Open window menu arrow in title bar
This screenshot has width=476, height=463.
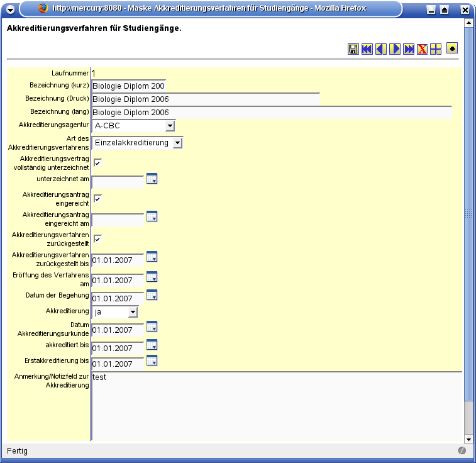pyautogui.click(x=10, y=9)
